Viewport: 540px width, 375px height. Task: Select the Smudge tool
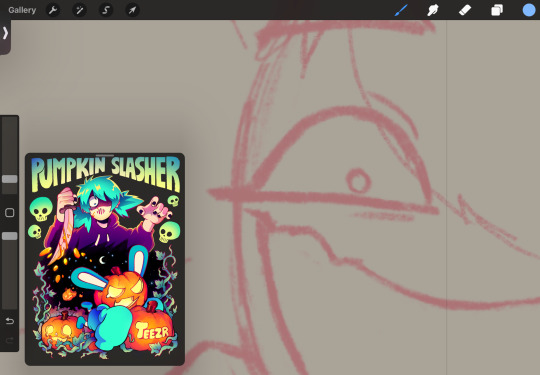[x=433, y=10]
